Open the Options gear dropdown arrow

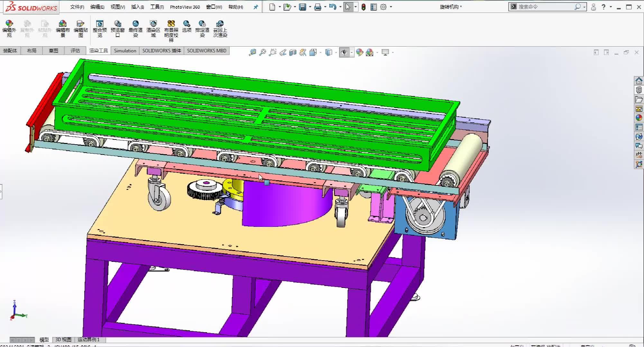391,7
